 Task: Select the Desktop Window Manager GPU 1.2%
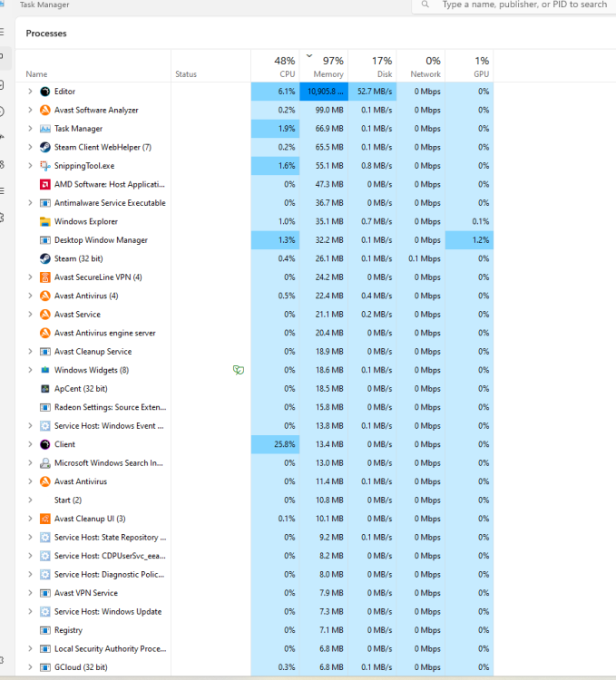pos(469,240)
